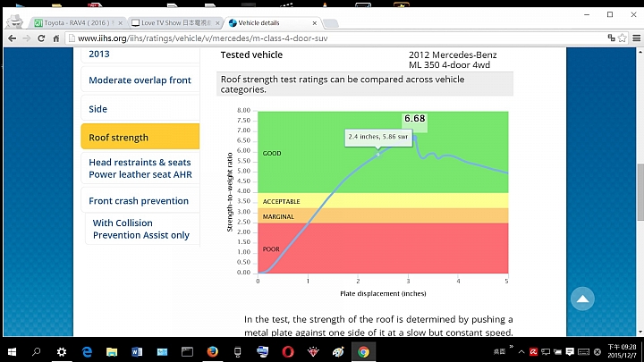Switch to Chrome in taskbar

coord(363,352)
